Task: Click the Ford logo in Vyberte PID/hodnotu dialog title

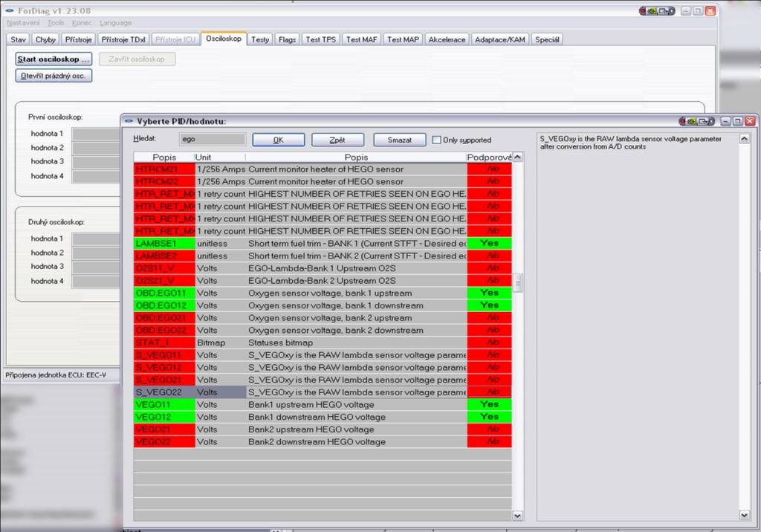Action: click(x=129, y=121)
